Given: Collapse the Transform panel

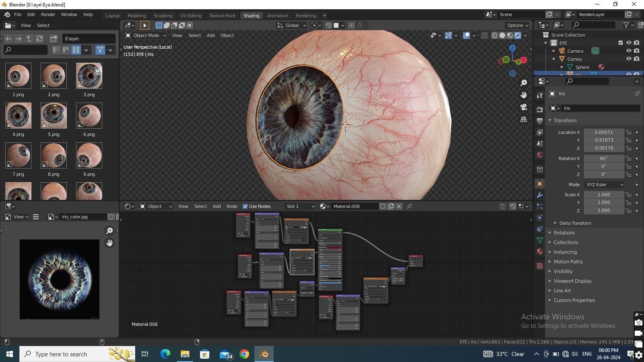Looking at the screenshot, I should tap(565, 121).
